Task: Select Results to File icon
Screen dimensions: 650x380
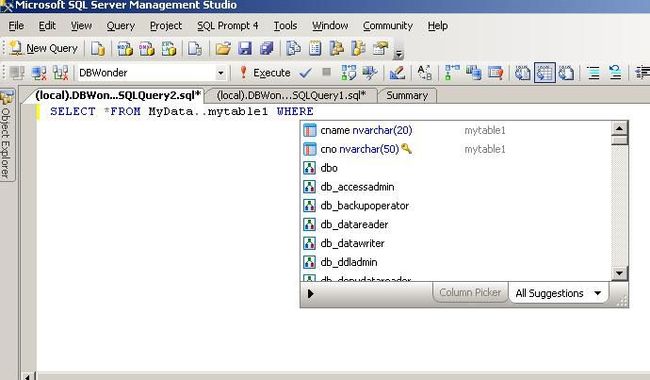Action: (x=566, y=73)
